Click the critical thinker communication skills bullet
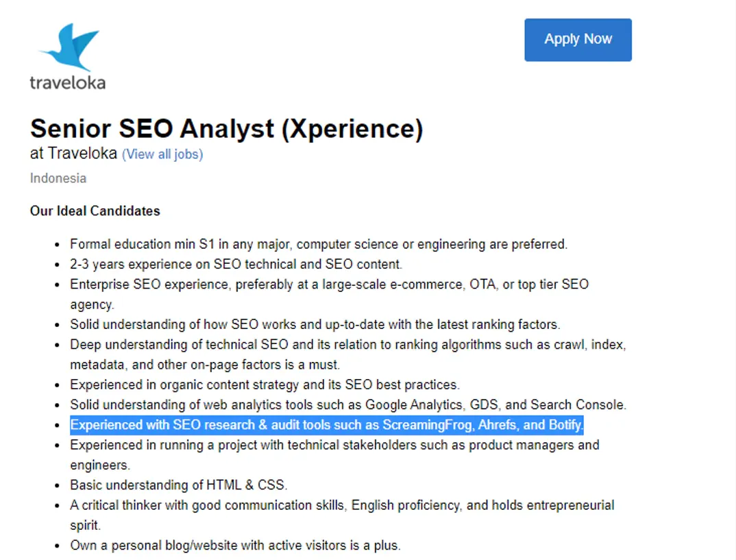Image resolution: width=736 pixels, height=560 pixels. pyautogui.click(x=343, y=505)
